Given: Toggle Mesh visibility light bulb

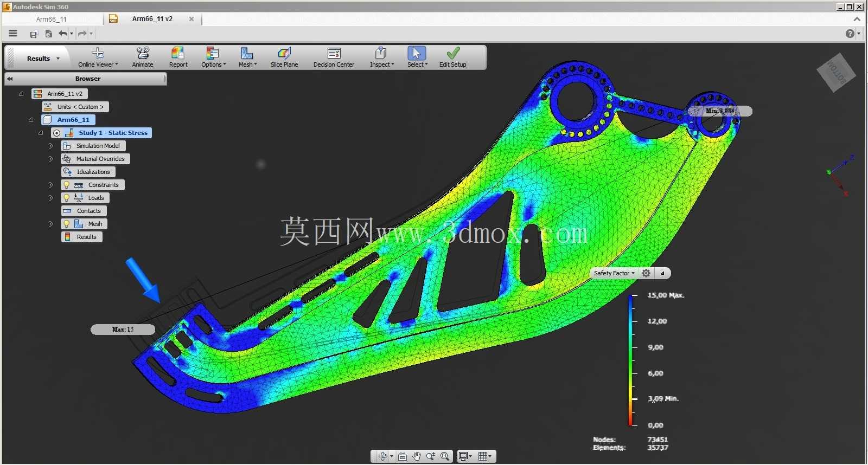Looking at the screenshot, I should coord(66,224).
